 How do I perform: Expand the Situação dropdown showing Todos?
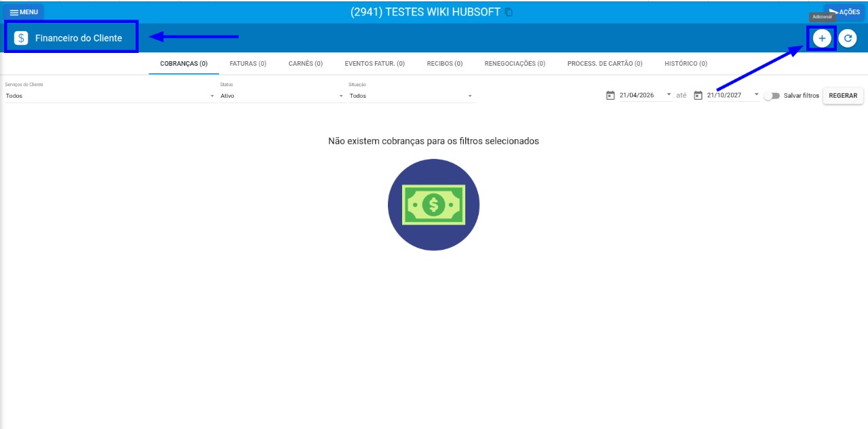pos(412,96)
